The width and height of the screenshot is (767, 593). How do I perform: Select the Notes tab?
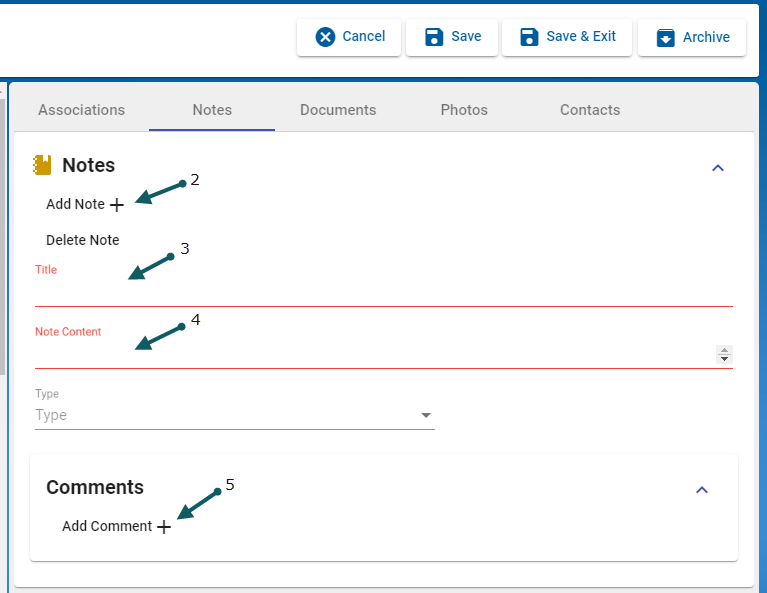coord(212,110)
